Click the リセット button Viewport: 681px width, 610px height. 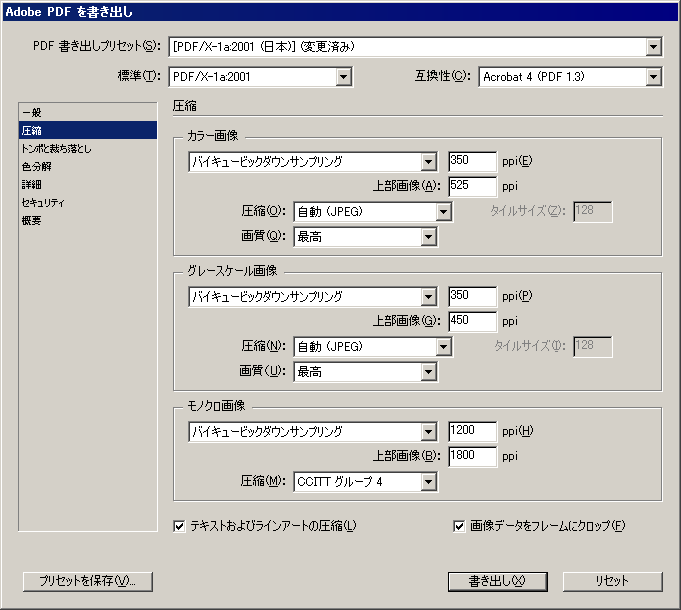612,581
